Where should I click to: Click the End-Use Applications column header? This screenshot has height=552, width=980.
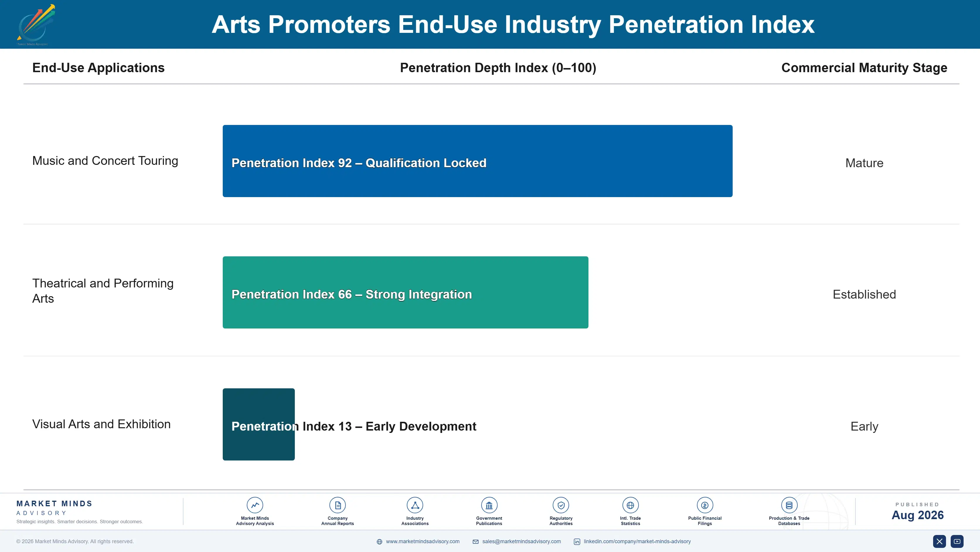click(98, 68)
